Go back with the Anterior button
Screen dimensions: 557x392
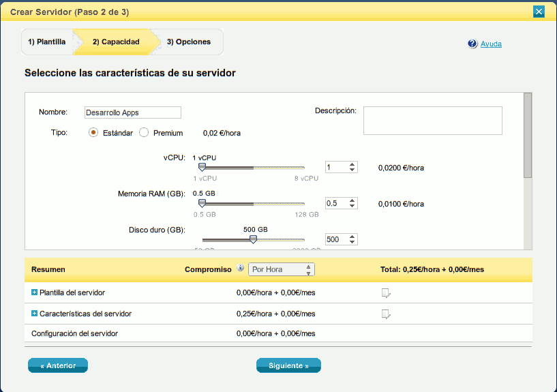pos(58,365)
